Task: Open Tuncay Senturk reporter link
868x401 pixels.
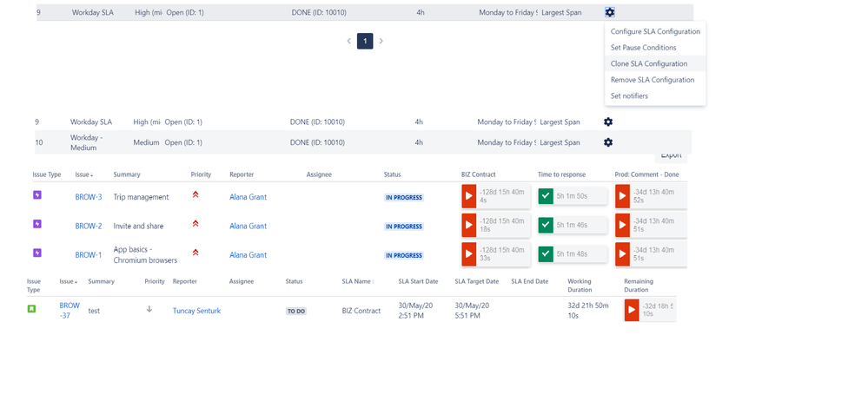Action: (196, 311)
